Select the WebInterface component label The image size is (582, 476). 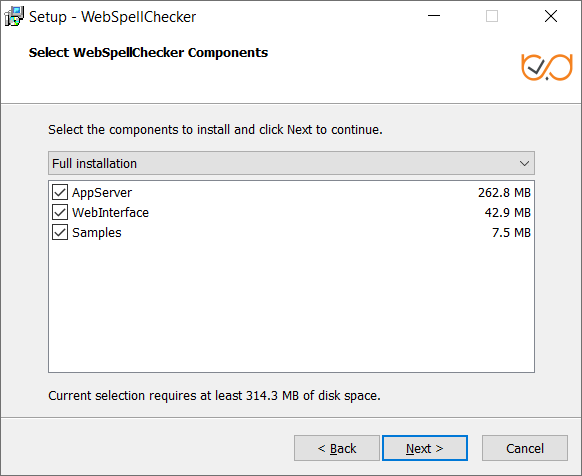(110, 213)
